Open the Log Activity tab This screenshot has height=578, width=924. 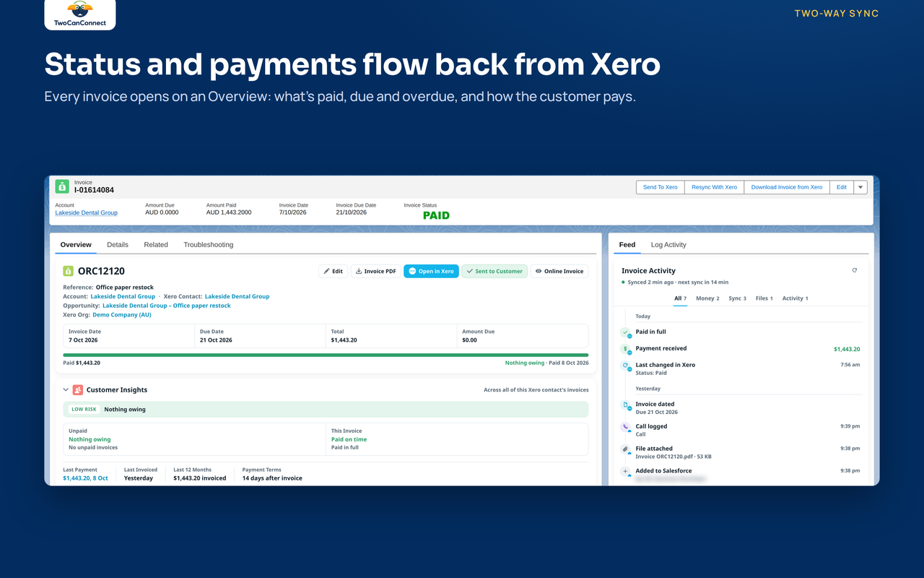tap(668, 245)
